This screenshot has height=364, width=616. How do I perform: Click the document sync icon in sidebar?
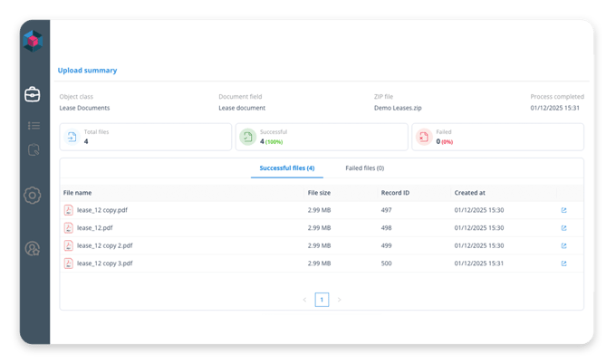click(34, 150)
